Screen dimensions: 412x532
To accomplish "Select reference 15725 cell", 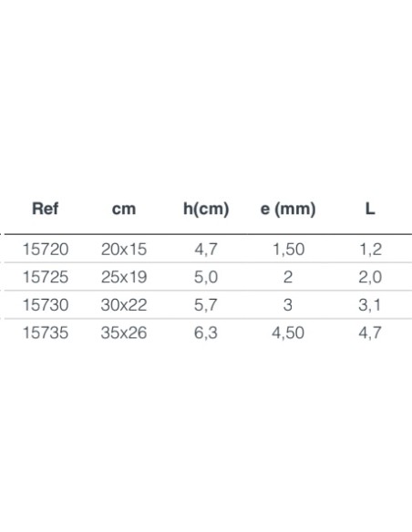I will click(46, 277).
